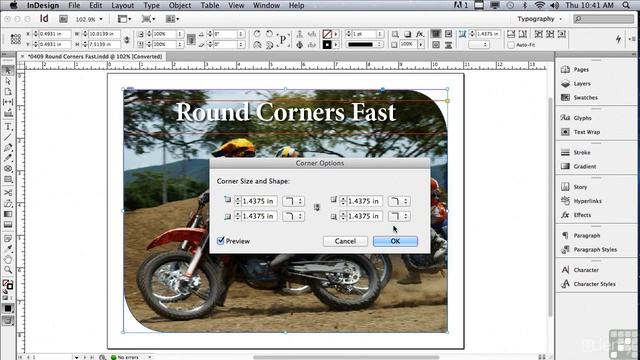This screenshot has width=640, height=360.
Task: Click the top-left corner size field
Action: 259,201
